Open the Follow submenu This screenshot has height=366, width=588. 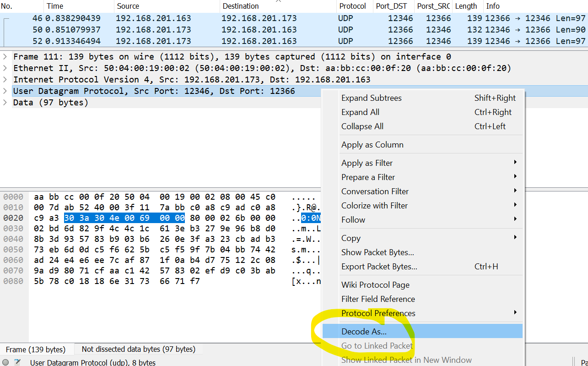coord(422,220)
